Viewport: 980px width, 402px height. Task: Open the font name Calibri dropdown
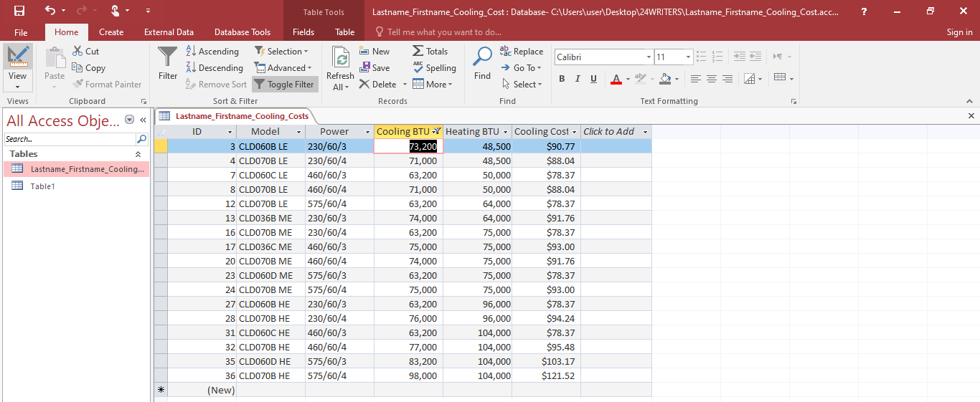tap(649, 57)
